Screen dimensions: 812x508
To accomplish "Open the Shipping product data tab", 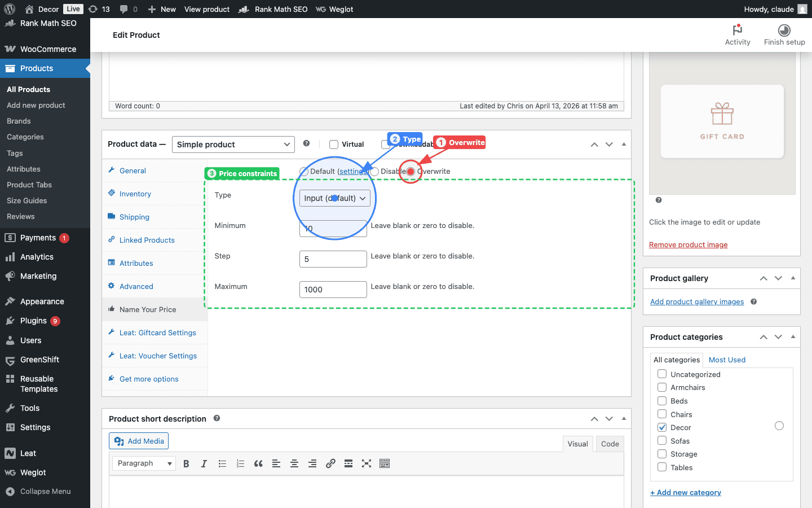I will point(155,217).
